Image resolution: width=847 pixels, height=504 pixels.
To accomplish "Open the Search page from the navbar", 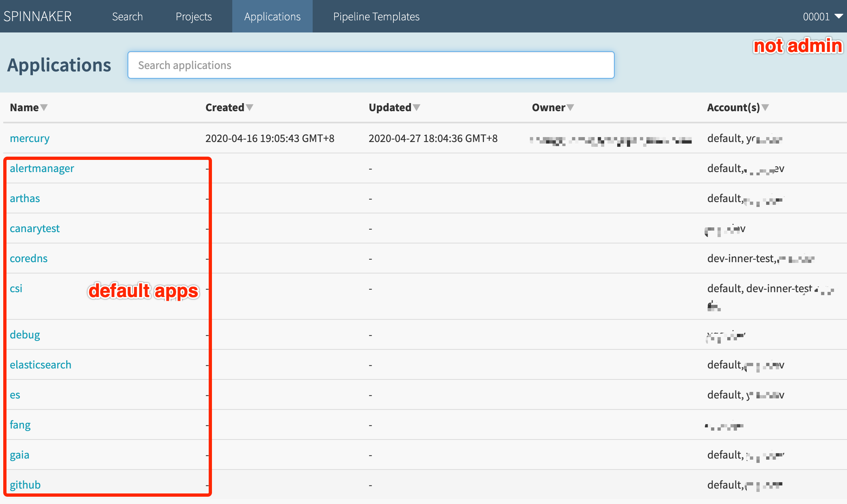I will point(127,16).
